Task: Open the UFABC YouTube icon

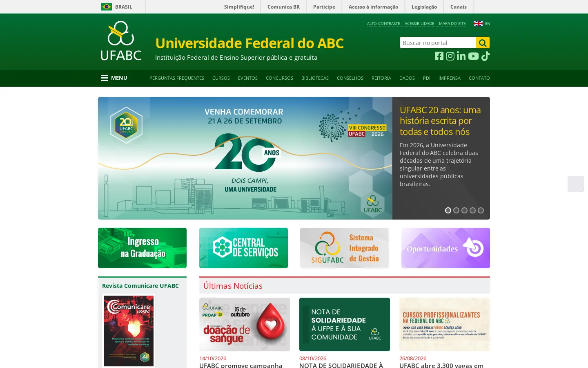Action: pos(473,56)
